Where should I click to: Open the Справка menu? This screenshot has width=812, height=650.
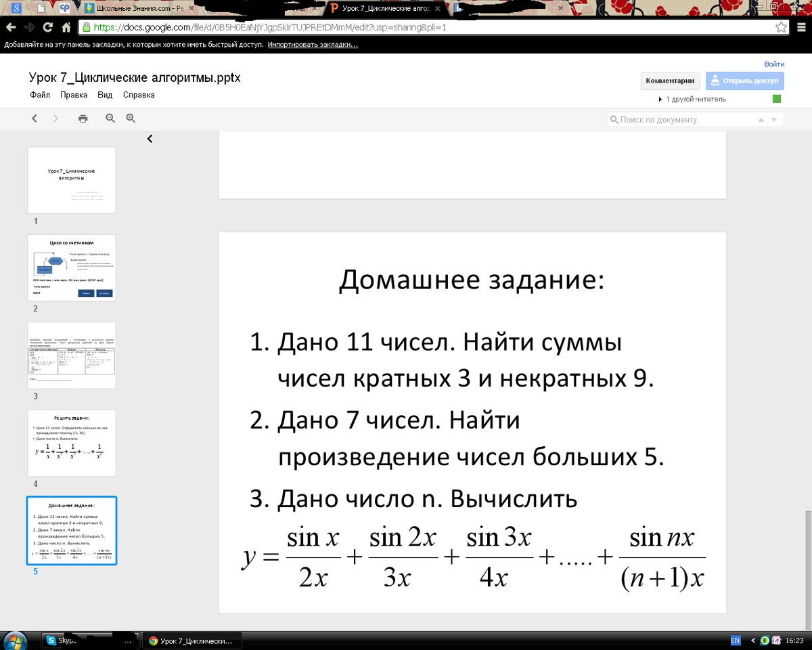[x=139, y=95]
